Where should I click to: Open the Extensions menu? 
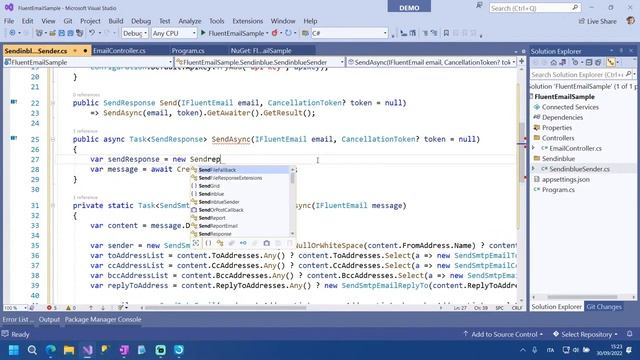pos(247,21)
